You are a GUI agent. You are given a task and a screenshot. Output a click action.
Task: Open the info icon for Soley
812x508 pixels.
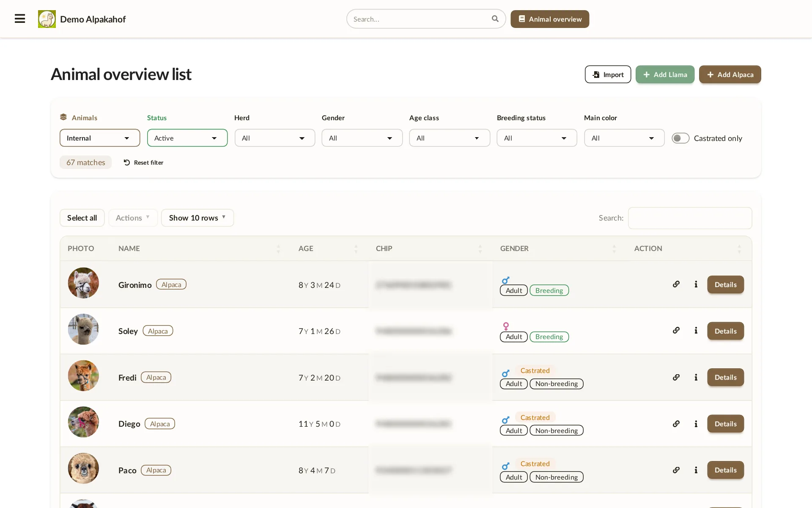(x=696, y=331)
